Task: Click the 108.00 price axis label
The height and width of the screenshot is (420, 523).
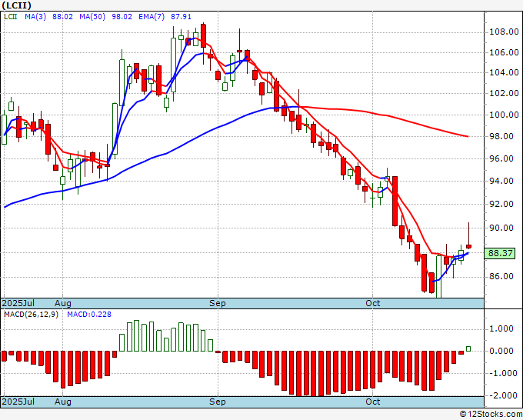Action: click(504, 32)
